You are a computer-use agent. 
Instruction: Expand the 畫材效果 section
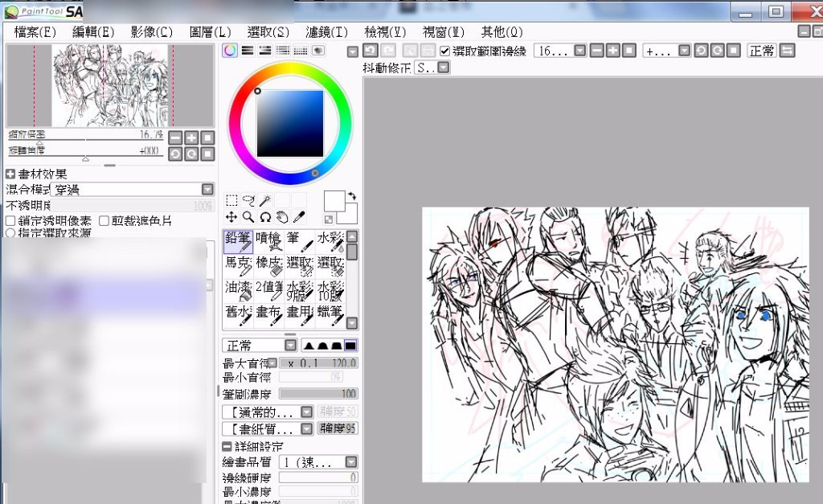tap(10, 174)
